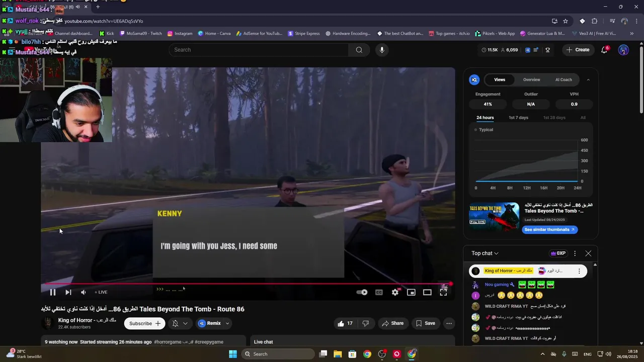Select the 1st 28 days timeframe
Screen dimensions: 644x362
pyautogui.click(x=554, y=118)
